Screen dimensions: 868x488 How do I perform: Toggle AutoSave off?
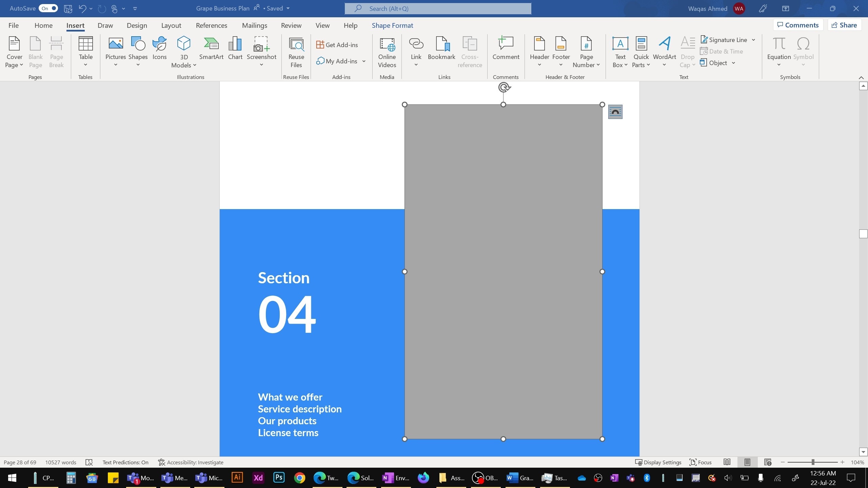pos(48,8)
